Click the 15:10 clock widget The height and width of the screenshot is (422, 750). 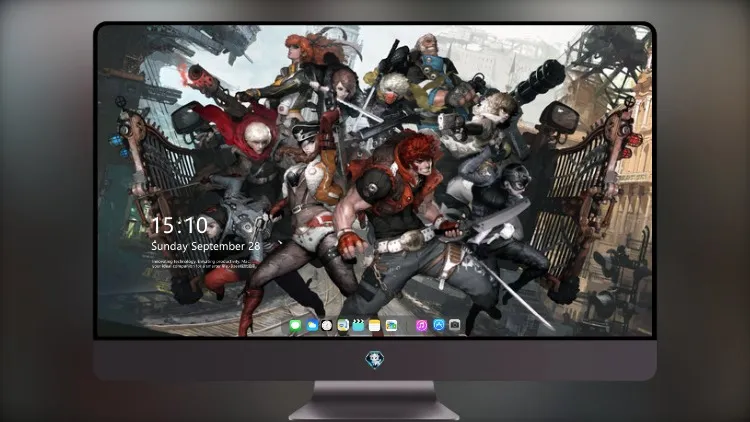(x=179, y=225)
